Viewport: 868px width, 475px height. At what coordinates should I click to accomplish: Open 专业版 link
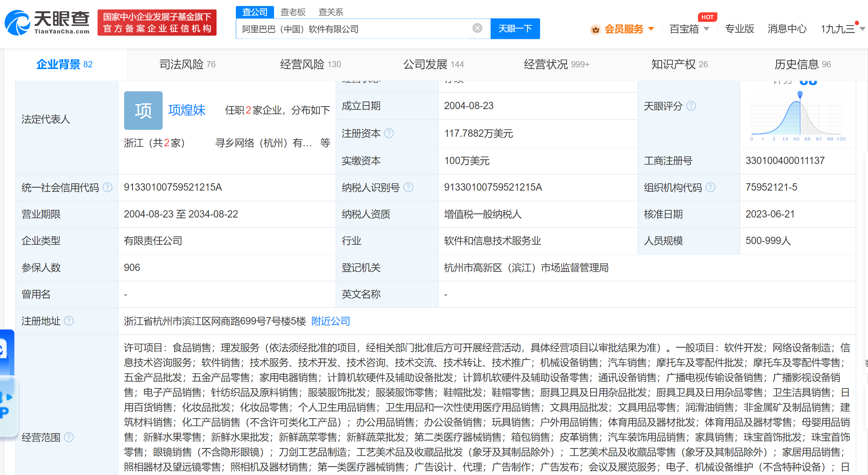(x=739, y=29)
